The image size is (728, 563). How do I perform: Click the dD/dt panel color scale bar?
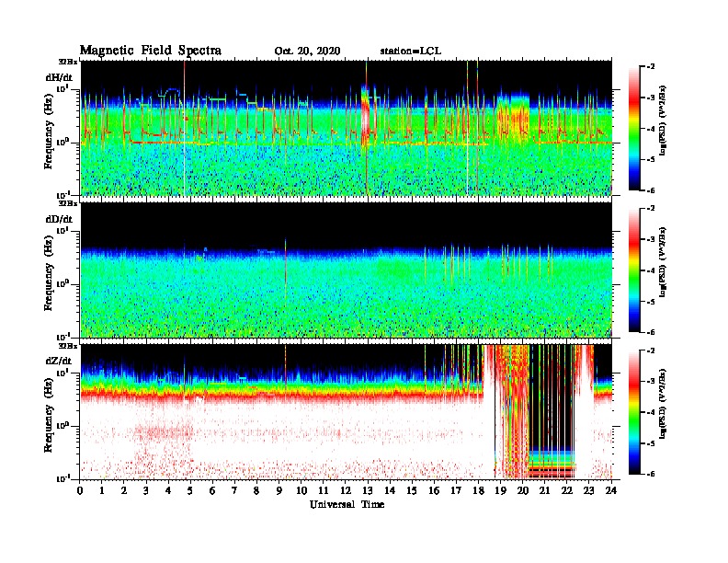[634, 270]
